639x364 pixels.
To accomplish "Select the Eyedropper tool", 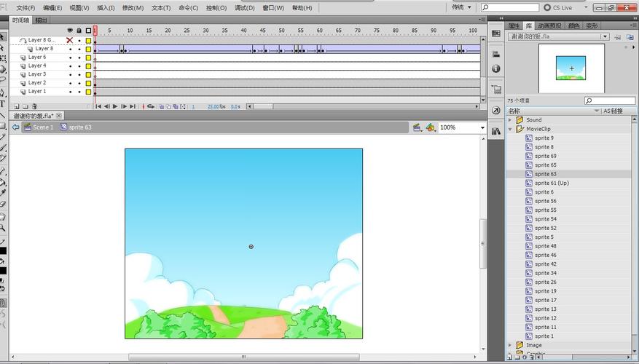I will click(x=2, y=193).
